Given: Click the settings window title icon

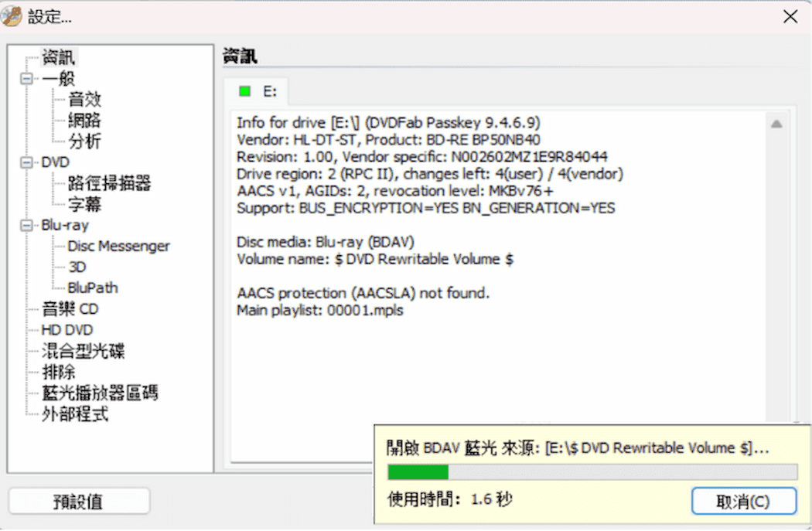Looking at the screenshot, I should click(12, 16).
